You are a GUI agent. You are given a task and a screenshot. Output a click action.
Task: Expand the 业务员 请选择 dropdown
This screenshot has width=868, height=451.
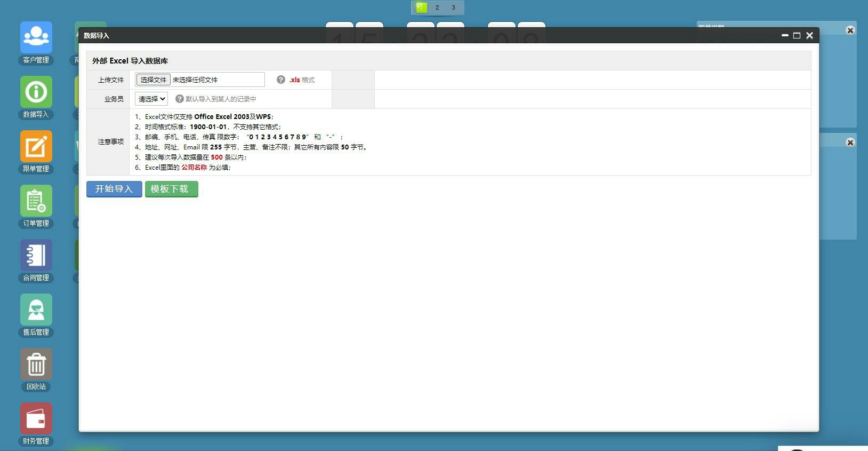pyautogui.click(x=151, y=99)
